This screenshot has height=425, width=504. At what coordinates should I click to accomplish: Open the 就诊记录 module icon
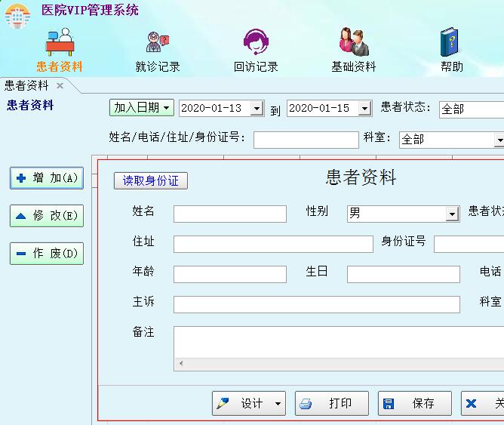tap(158, 42)
